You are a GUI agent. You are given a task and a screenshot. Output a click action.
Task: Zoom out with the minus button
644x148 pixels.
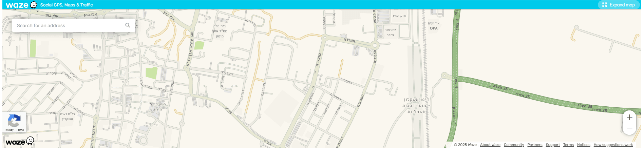(629, 128)
